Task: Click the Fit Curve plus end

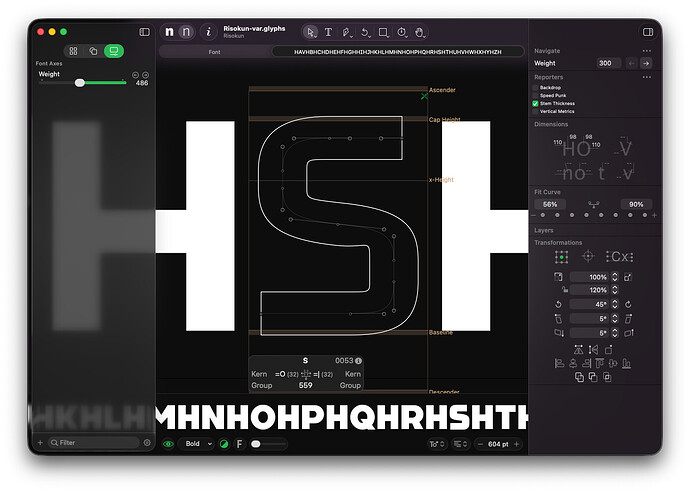Action: point(654,215)
